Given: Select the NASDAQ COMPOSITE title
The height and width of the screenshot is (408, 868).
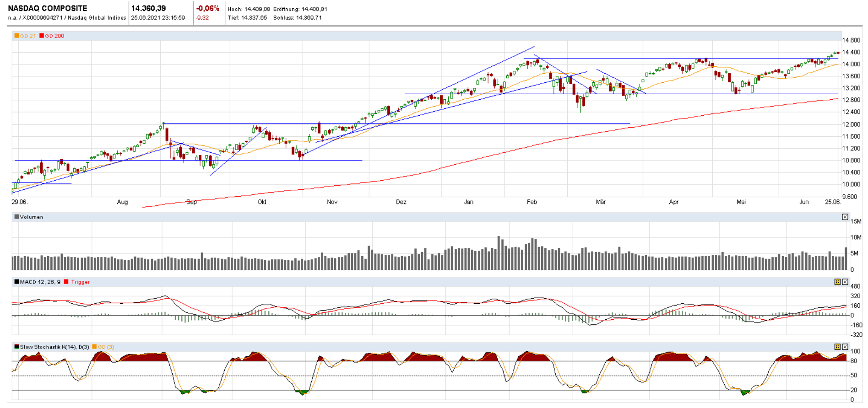Looking at the screenshot, I should point(48,8).
